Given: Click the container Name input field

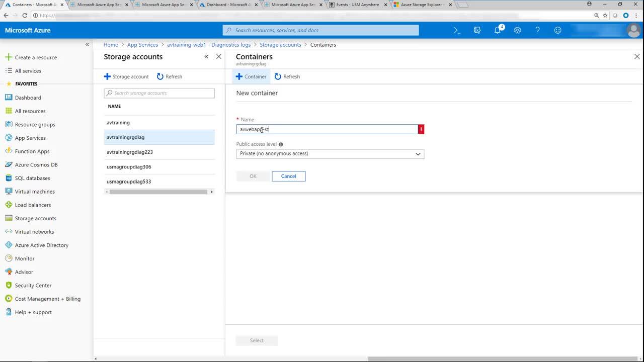Looking at the screenshot, I should pos(327,129).
